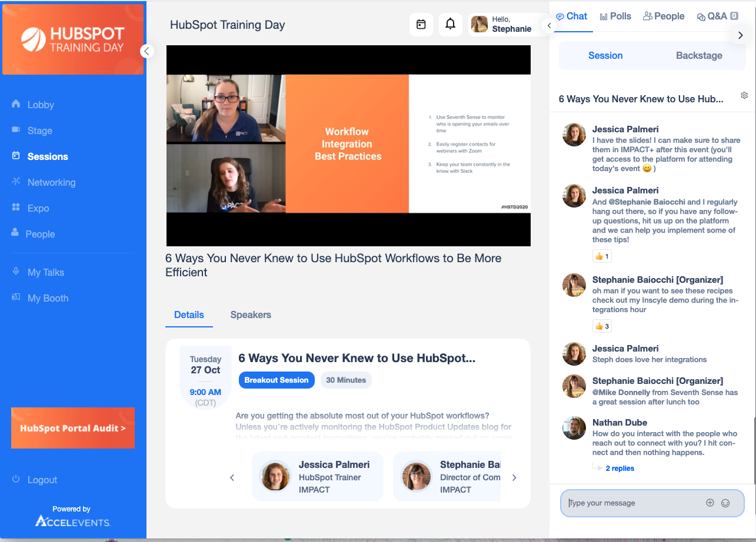The width and height of the screenshot is (756, 542).
Task: Click the Accelevents logo
Action: pos(72,521)
